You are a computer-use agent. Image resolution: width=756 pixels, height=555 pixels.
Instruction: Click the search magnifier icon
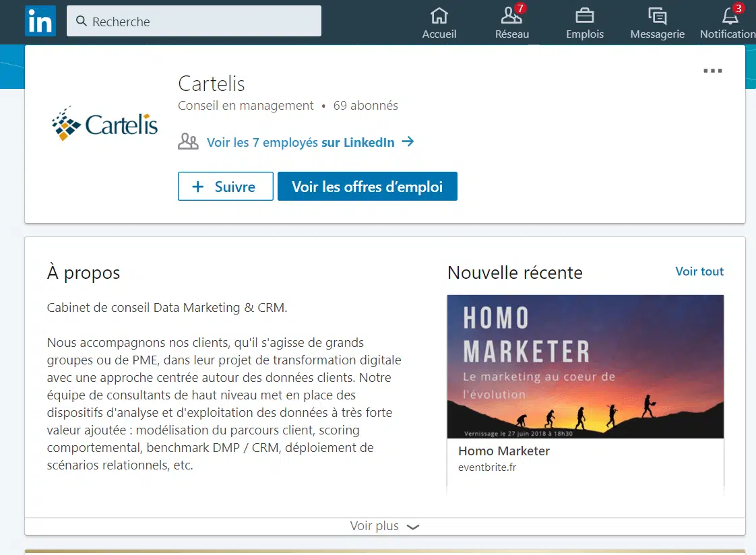tap(82, 22)
